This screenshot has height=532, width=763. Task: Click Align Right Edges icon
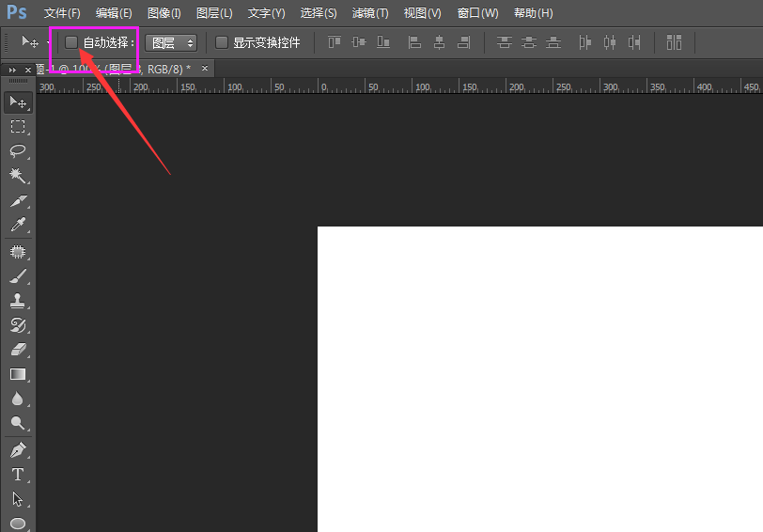464,42
